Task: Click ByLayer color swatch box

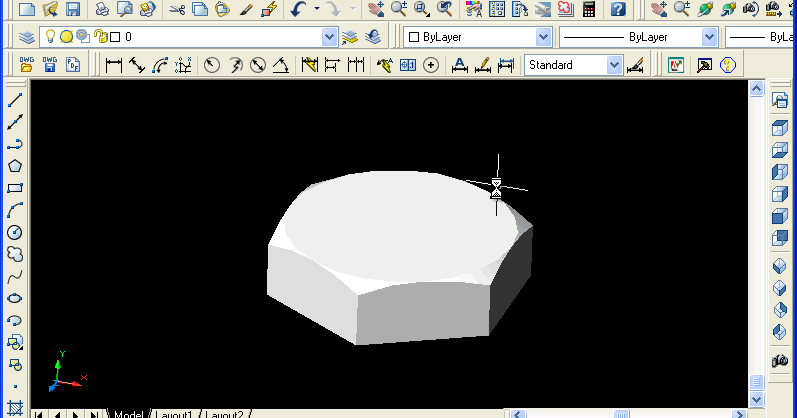Action: pos(414,37)
